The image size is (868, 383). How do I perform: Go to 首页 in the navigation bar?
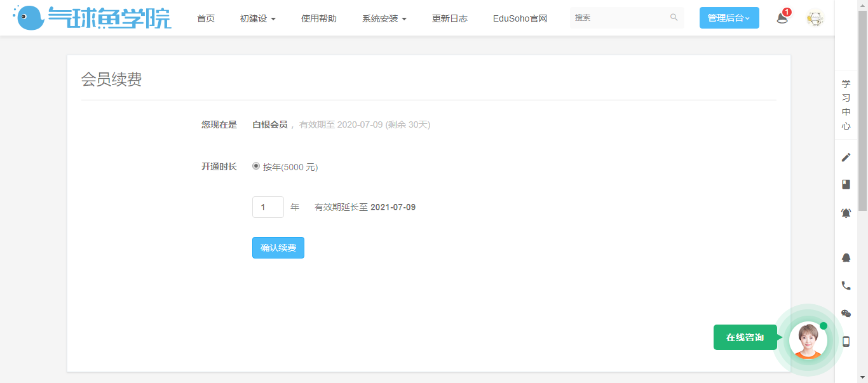pos(206,18)
